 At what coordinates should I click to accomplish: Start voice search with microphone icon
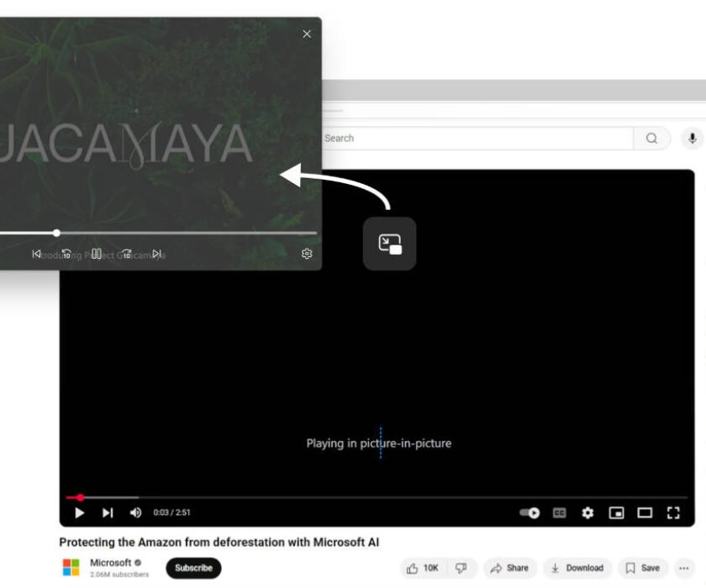click(x=693, y=138)
